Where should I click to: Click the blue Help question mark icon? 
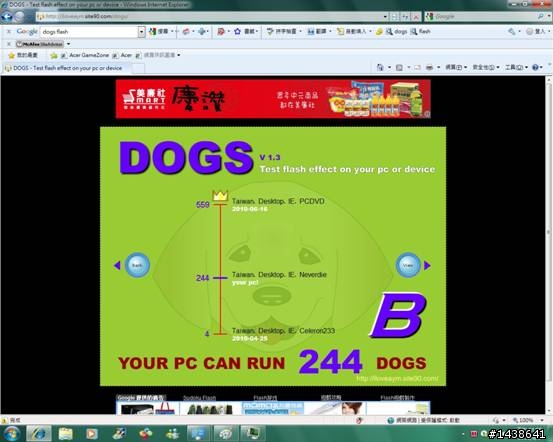[x=535, y=67]
